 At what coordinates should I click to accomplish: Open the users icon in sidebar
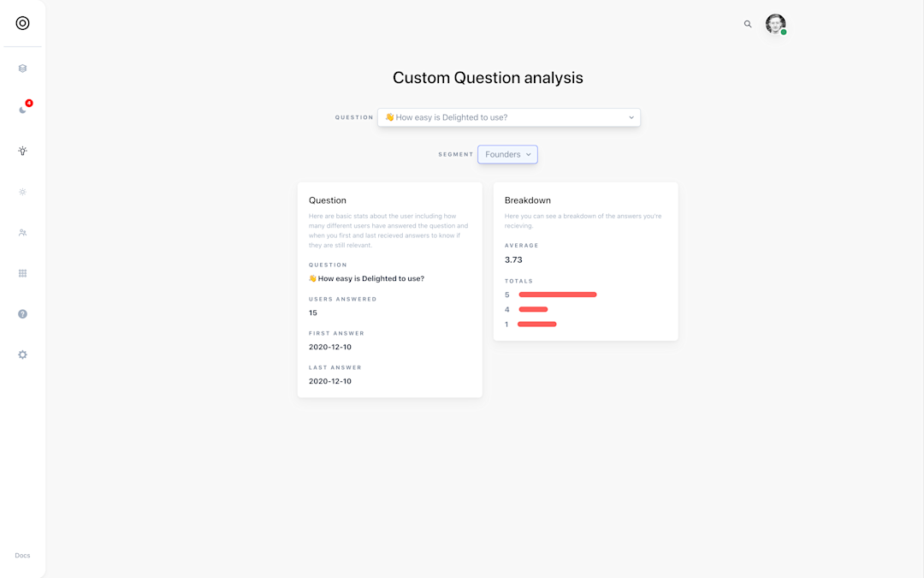22,232
